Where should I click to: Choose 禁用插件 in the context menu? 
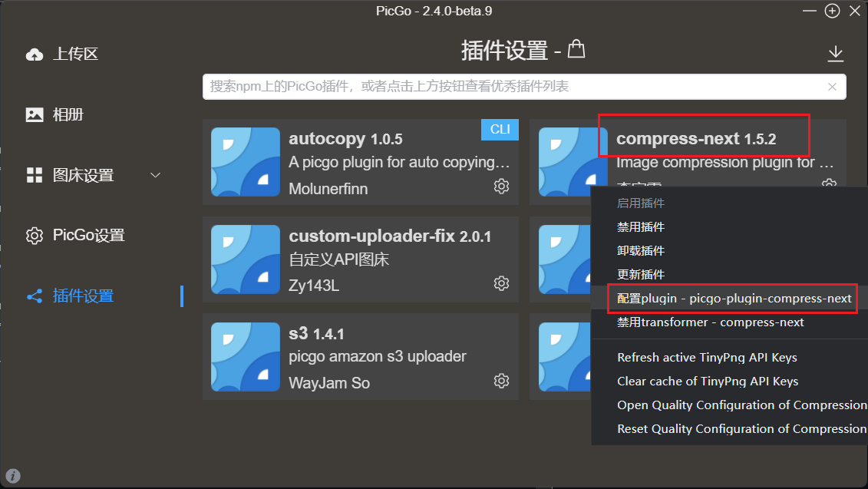tap(641, 227)
